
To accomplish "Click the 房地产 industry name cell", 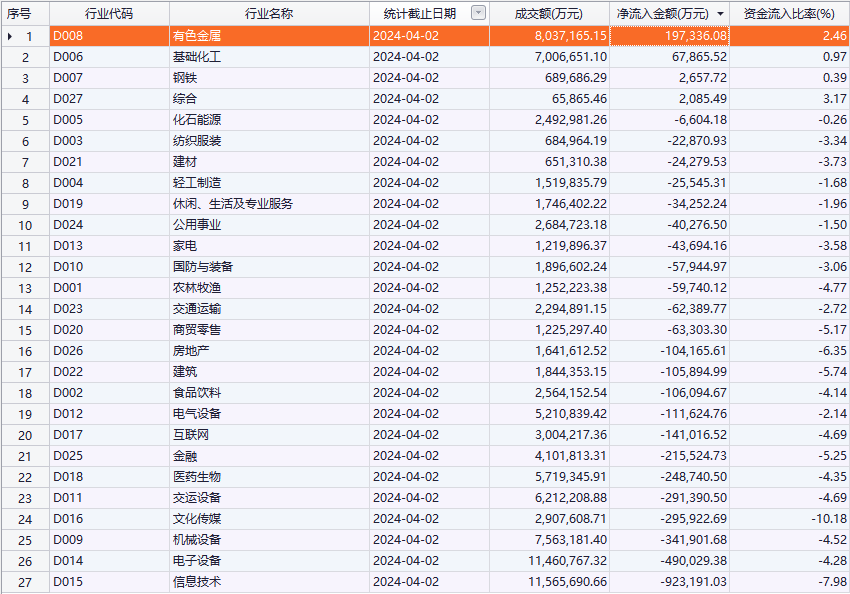I will [x=191, y=351].
